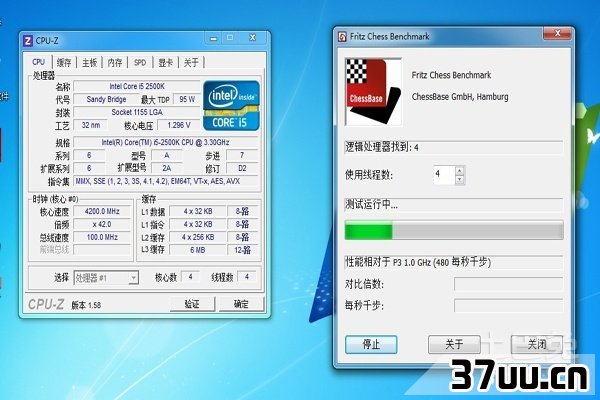Click the processor name Intel Core i5 2500K
Viewport: 600px width, 400px height.
pyautogui.click(x=137, y=87)
